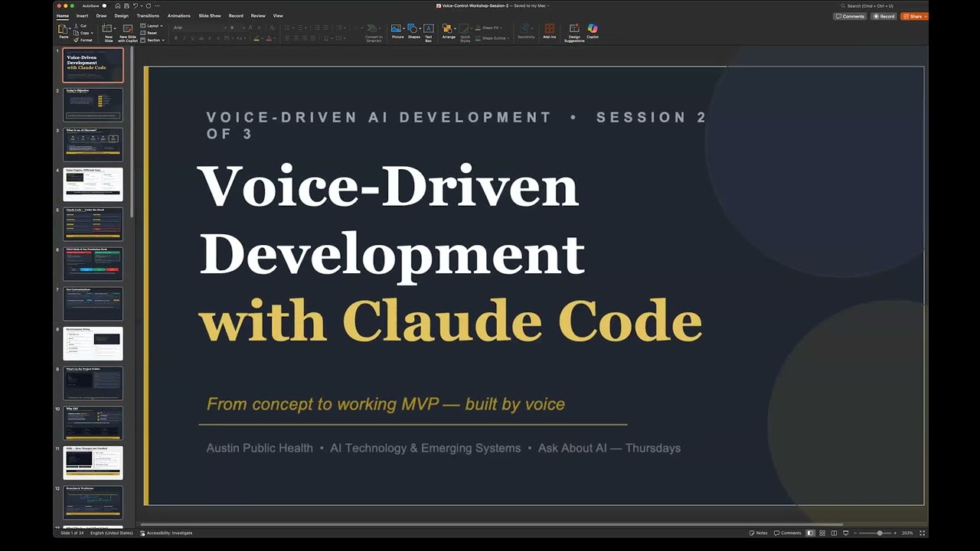This screenshot has width=980, height=551.
Task: Click the Record button at top right
Action: (883, 16)
